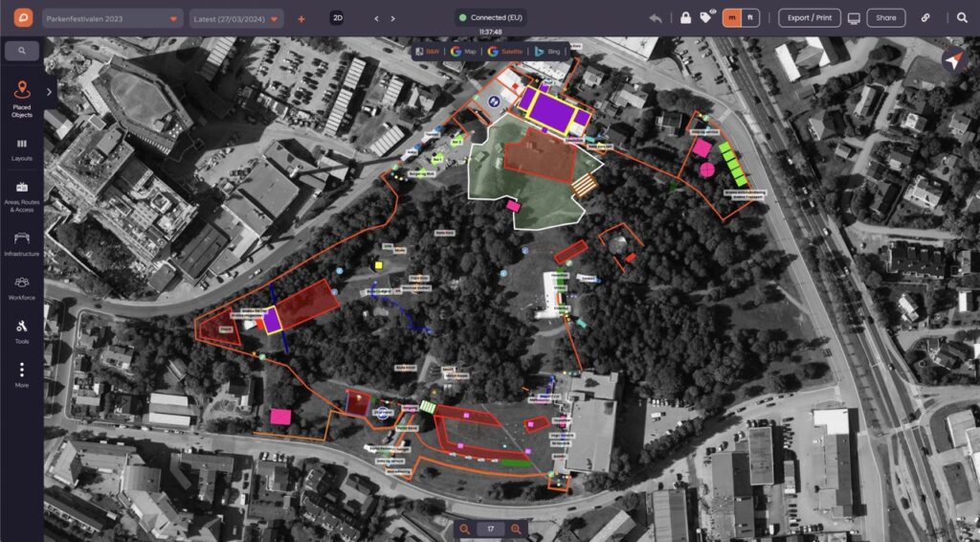
Task: Switch basemap to Google Satellite
Action: click(x=505, y=52)
